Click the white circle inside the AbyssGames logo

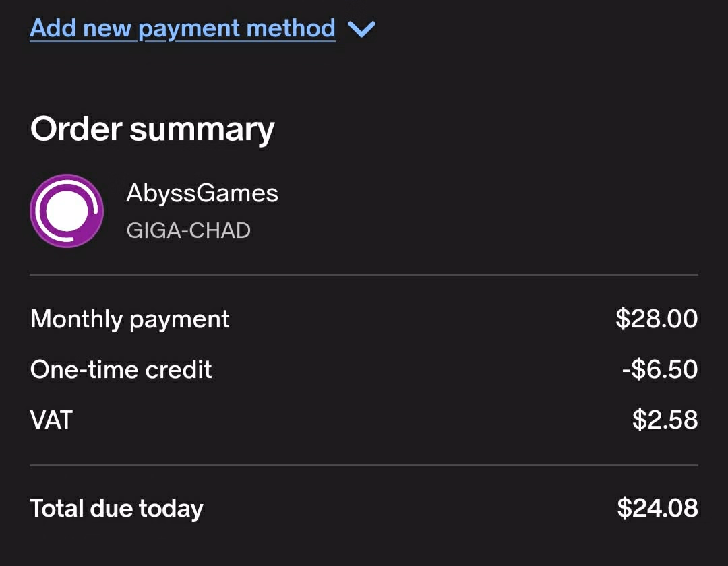coord(65,212)
